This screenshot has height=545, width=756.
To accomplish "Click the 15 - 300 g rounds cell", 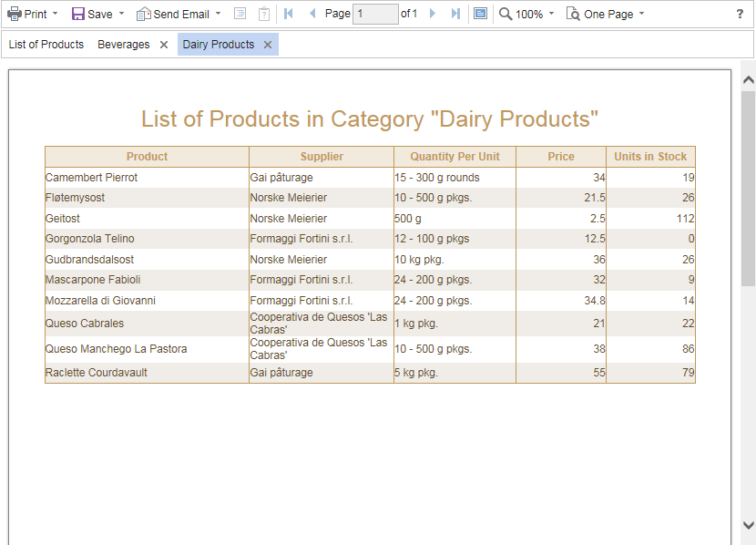I will pos(455,178).
